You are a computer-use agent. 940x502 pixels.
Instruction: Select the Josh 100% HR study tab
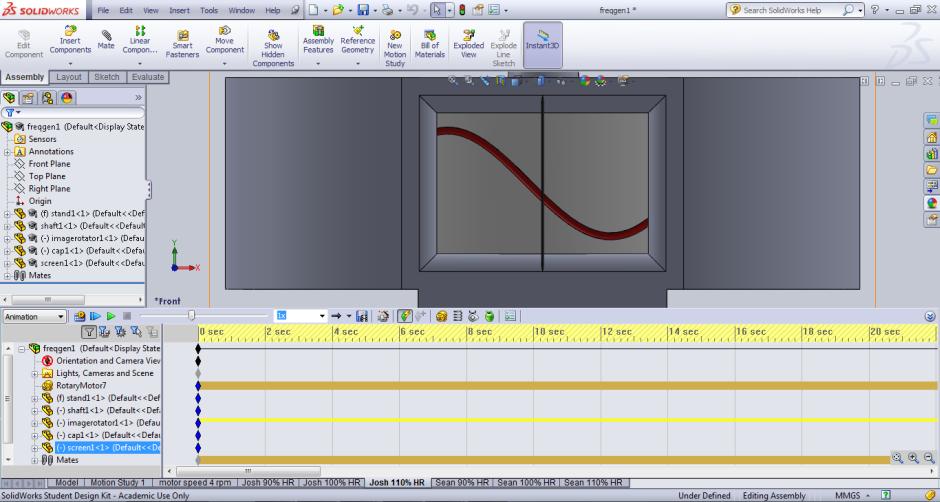(x=332, y=483)
